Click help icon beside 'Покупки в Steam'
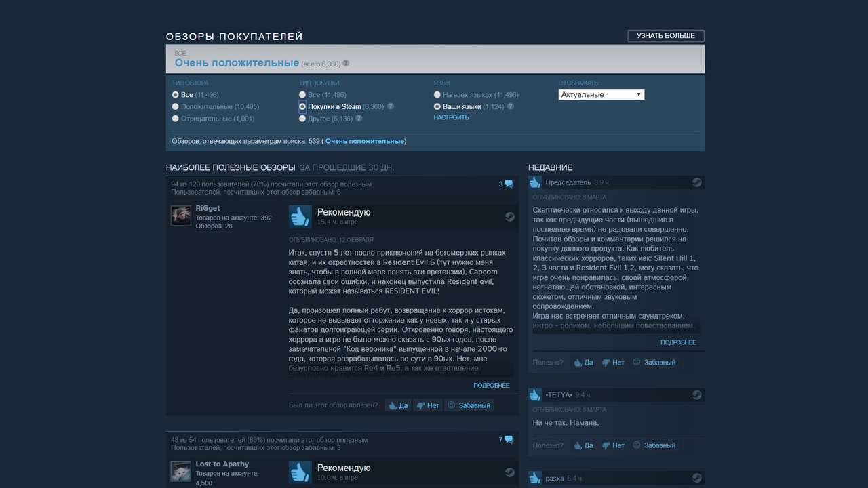 [390, 106]
